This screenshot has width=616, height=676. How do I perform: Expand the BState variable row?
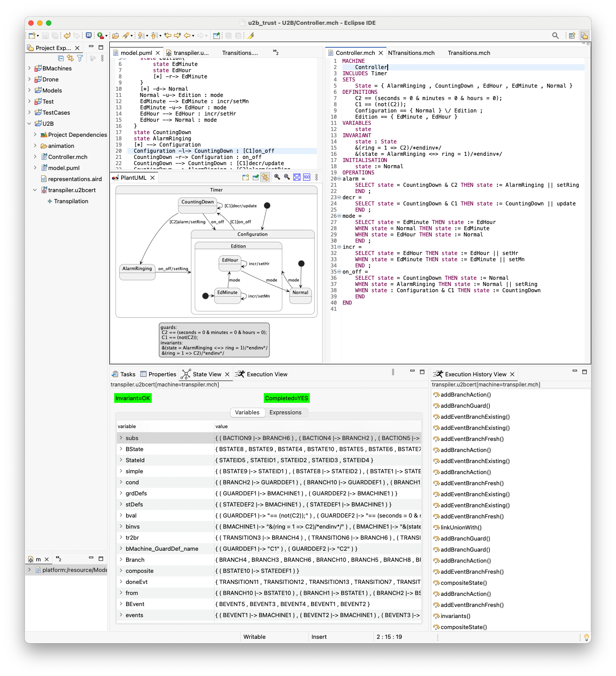[121, 448]
